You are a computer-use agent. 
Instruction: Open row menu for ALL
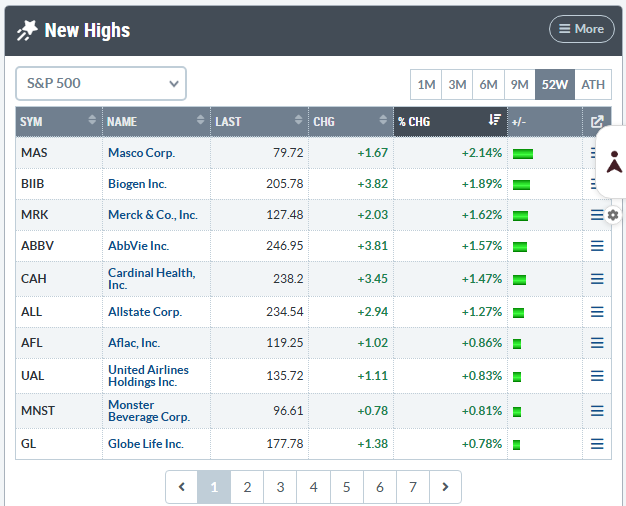click(597, 312)
